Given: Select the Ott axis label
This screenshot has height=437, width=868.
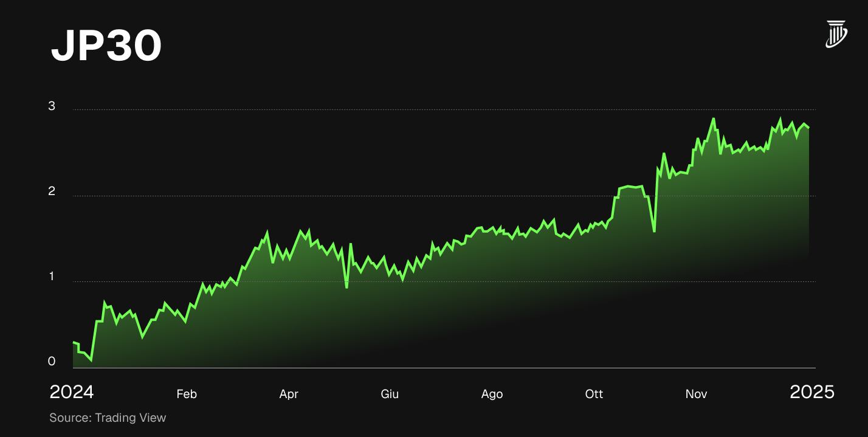Looking at the screenshot, I should pos(594,394).
